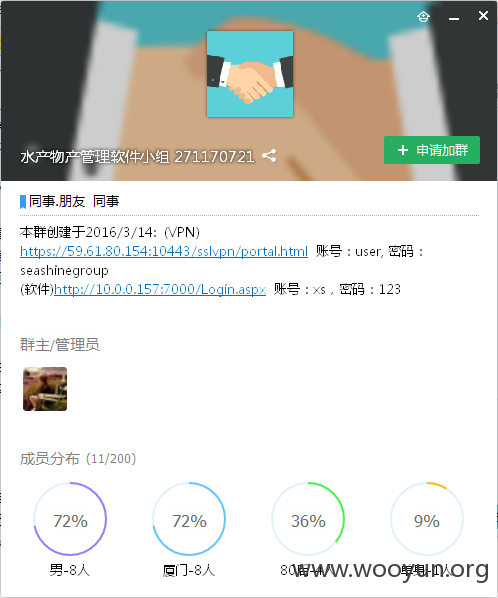Click the share icon beside group number

click(269, 156)
